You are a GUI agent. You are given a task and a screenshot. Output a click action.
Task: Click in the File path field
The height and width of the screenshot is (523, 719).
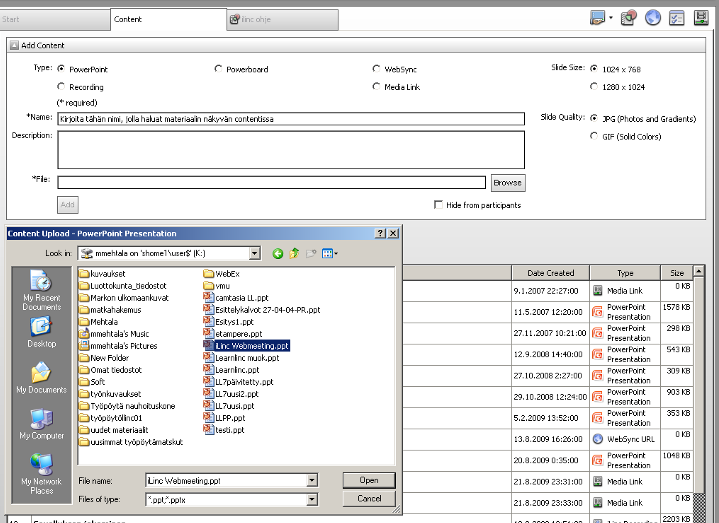271,182
